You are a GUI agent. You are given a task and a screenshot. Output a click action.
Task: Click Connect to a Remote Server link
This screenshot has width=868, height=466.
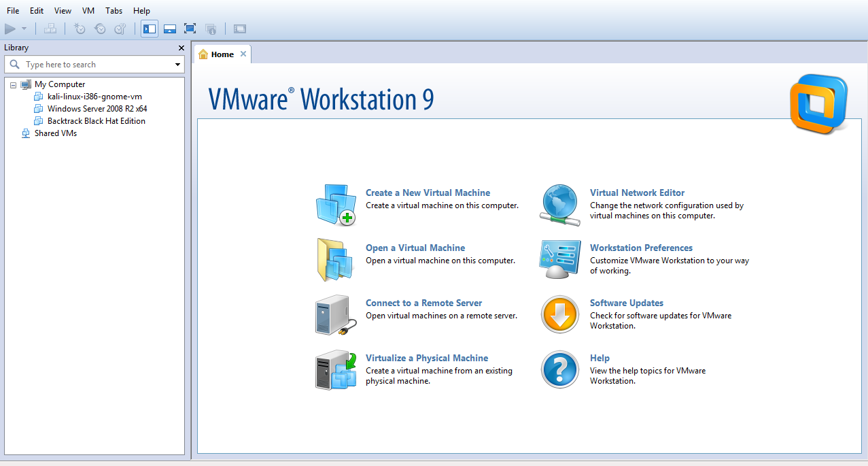pyautogui.click(x=423, y=303)
